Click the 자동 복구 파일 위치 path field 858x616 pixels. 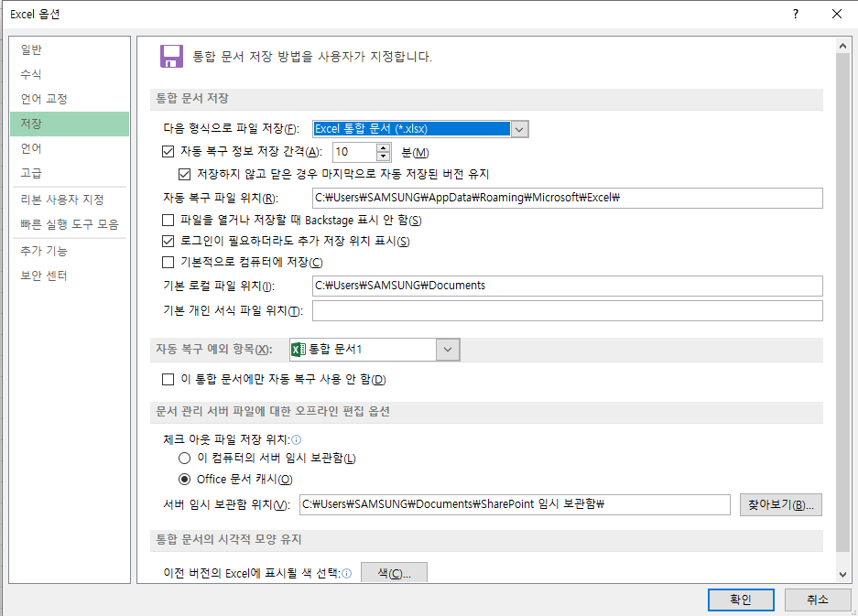[568, 198]
